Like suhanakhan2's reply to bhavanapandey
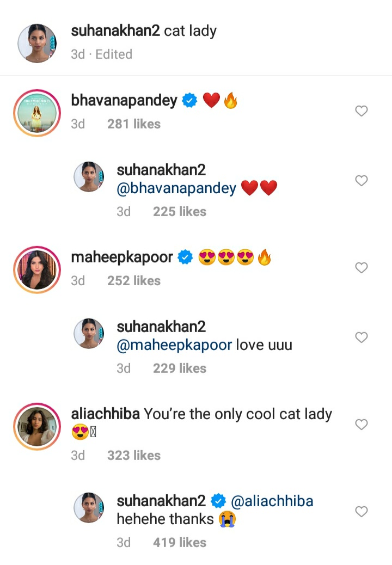392x565 pixels. [x=361, y=181]
